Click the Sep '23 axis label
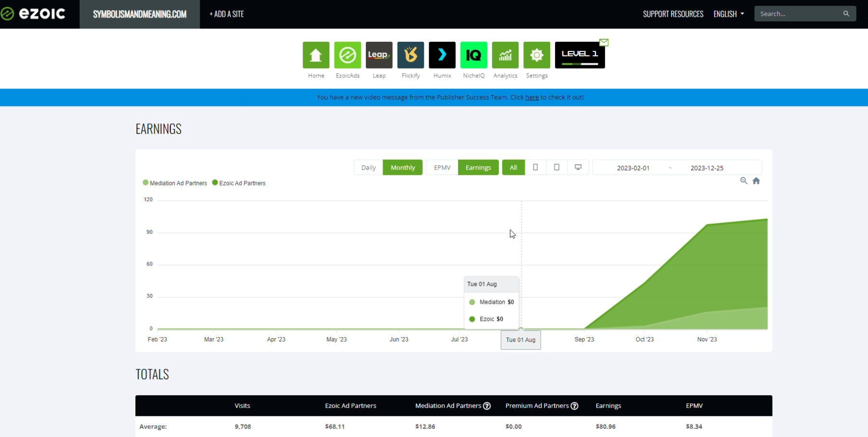 [584, 339]
